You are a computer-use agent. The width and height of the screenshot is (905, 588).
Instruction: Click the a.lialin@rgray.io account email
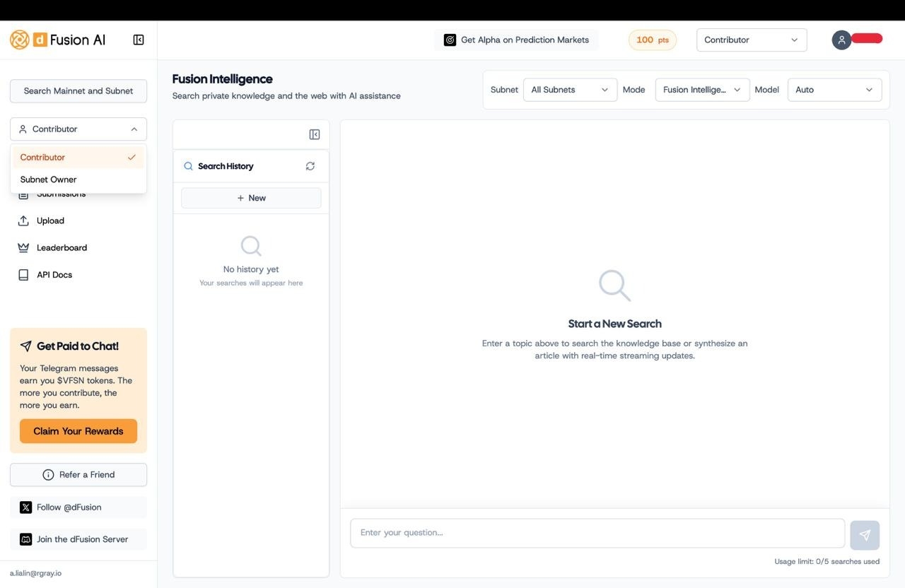click(35, 573)
